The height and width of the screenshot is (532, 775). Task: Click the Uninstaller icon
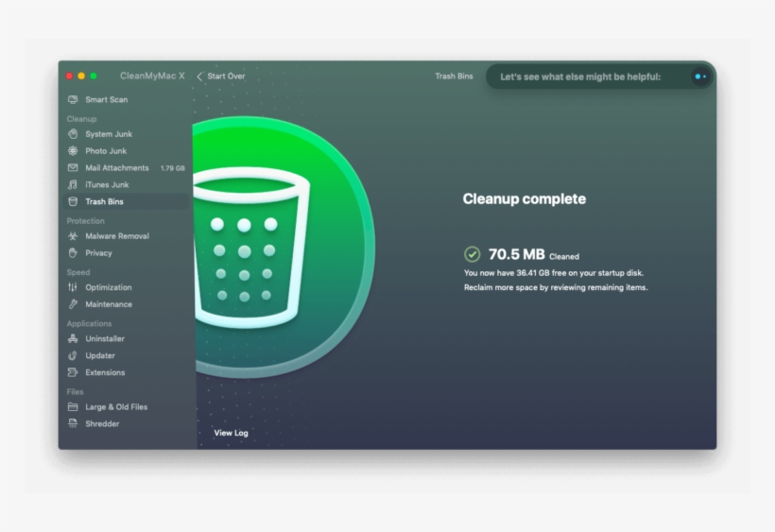click(x=73, y=338)
